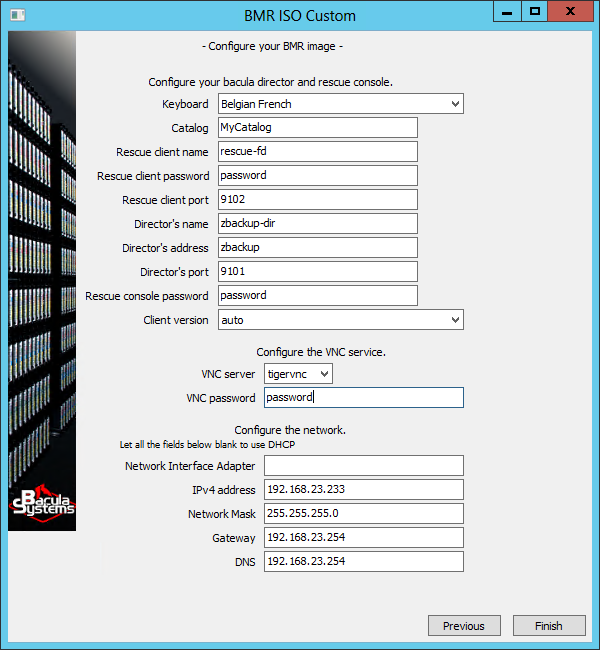
Task: Click 'Configure the VNC service.' heading
Action: pos(321,352)
